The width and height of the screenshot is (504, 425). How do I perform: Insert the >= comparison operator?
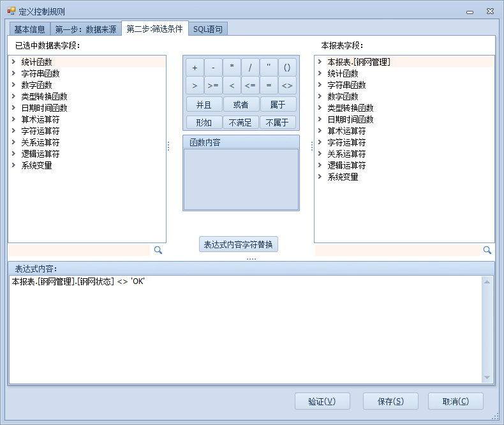213,86
